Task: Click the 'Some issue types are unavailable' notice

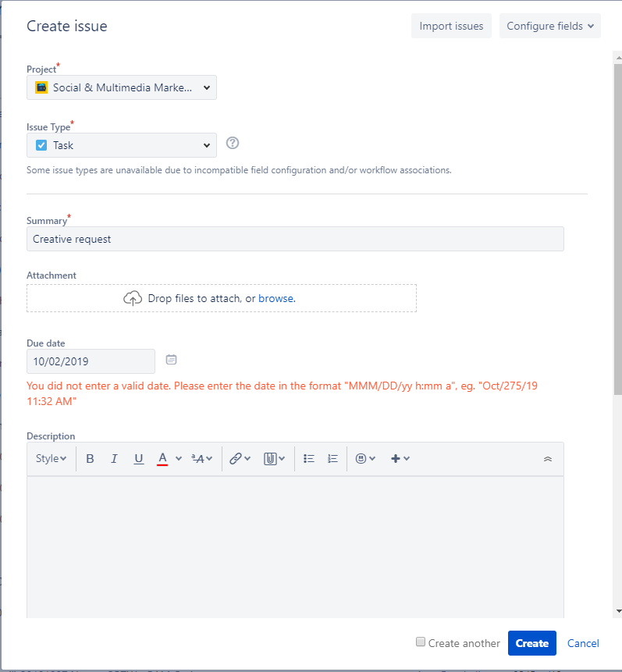Action: pos(239,170)
